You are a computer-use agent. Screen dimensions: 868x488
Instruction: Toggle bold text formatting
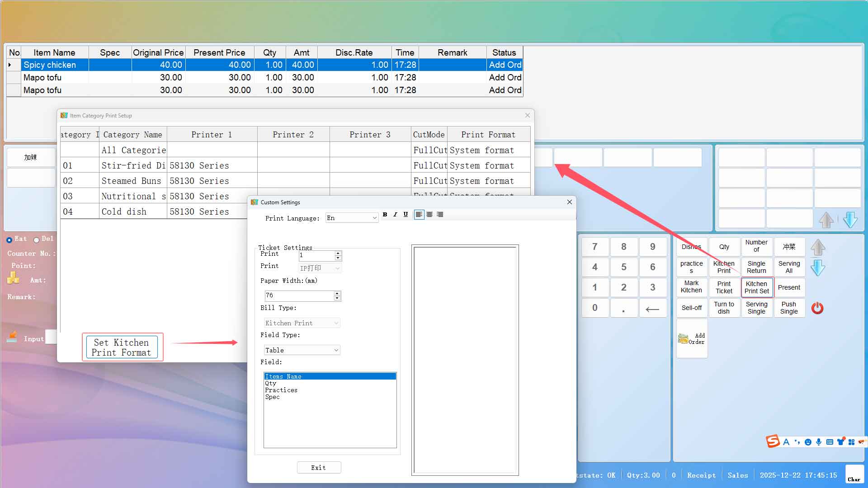tap(385, 215)
